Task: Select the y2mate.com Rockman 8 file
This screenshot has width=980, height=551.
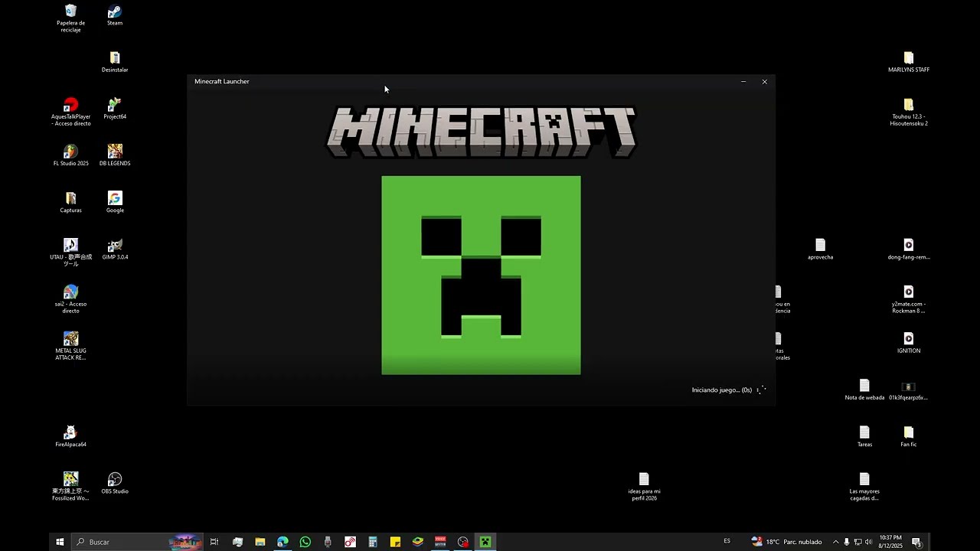Action: coord(909,299)
